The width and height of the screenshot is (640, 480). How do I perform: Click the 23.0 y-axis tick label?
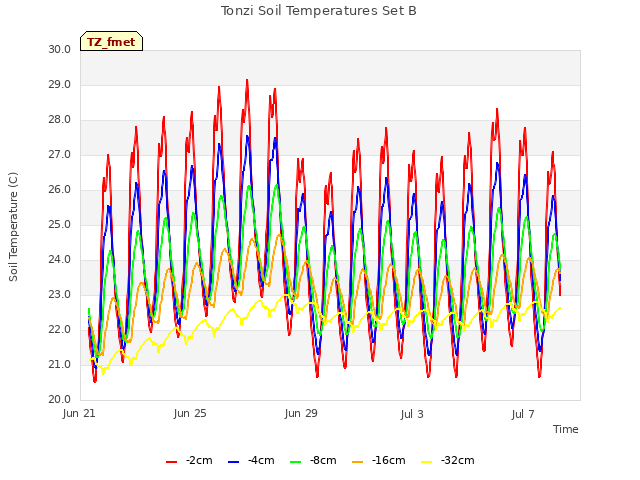click(60, 295)
